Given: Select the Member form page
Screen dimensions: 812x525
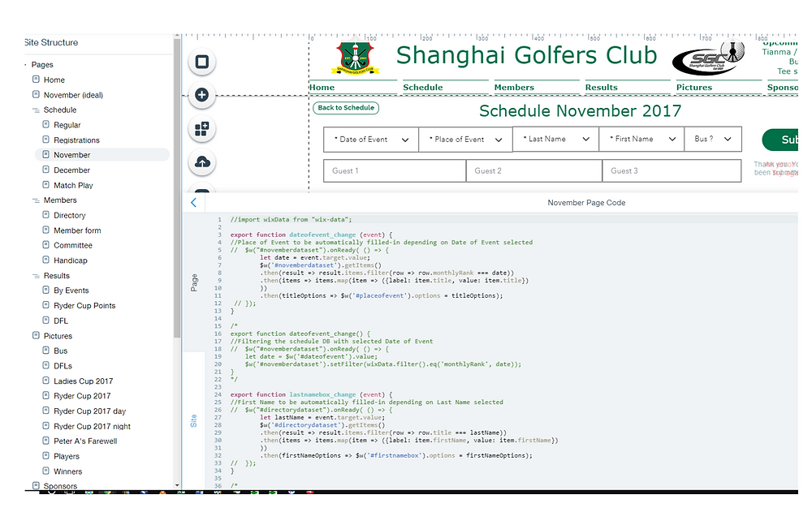Looking at the screenshot, I should pos(77,230).
